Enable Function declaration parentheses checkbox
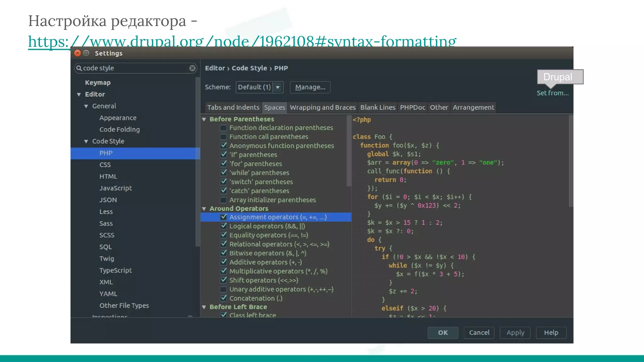 (223, 128)
